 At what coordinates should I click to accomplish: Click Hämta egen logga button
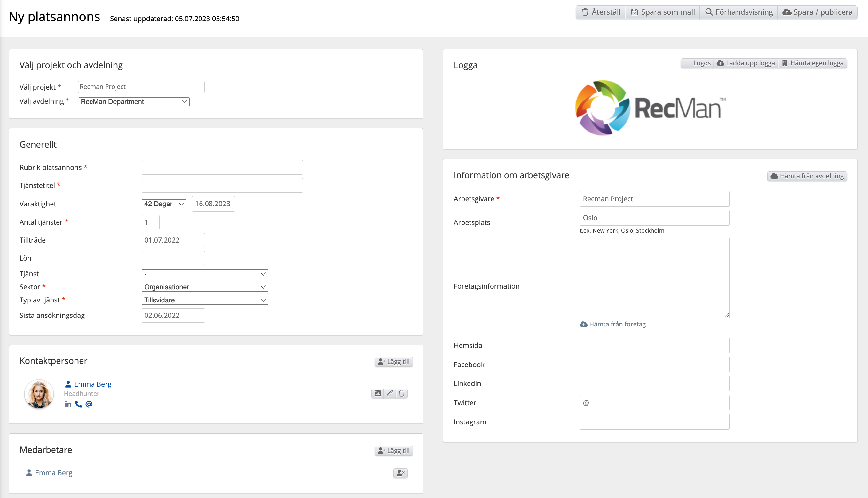pos(813,63)
